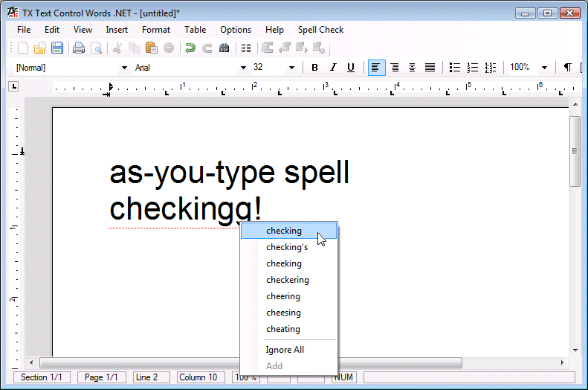Click the horizontal scrollbar right arrow
Screen dimensions: 588x390
pos(562,362)
